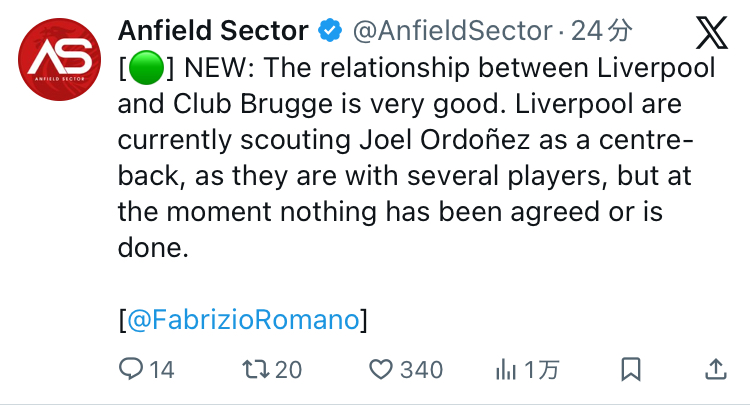Viewport: 750px width, 420px height.
Task: Click the Anfield Sector profile avatar
Action: click(x=59, y=63)
